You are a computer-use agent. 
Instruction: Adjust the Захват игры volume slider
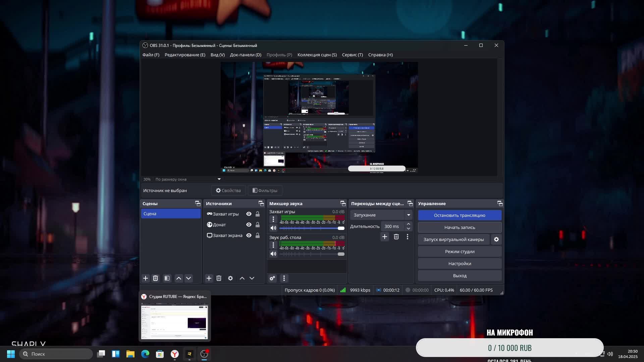341,228
